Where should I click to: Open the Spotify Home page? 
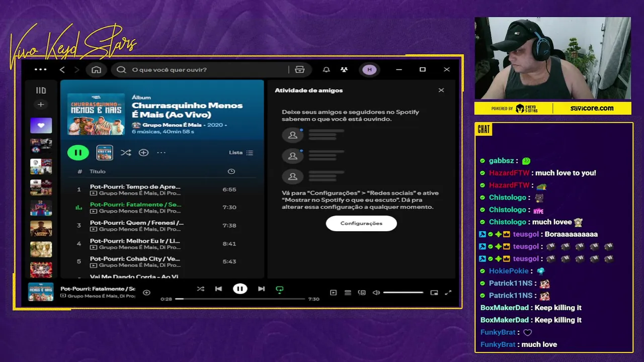(97, 70)
